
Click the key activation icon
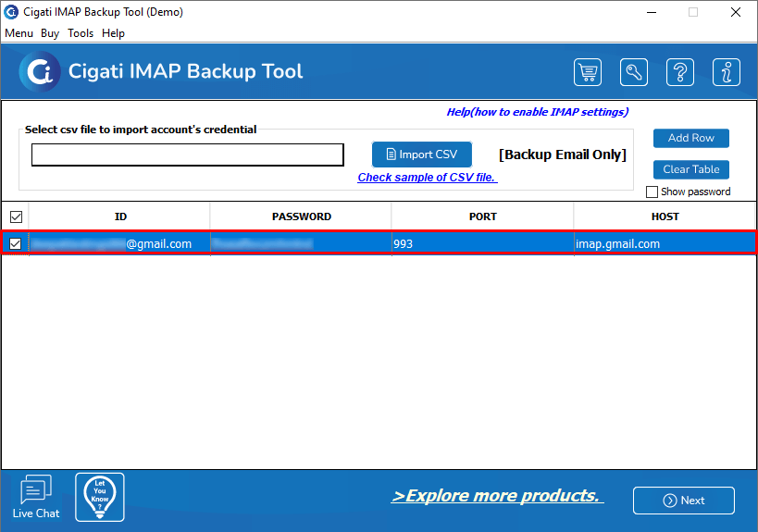click(634, 72)
